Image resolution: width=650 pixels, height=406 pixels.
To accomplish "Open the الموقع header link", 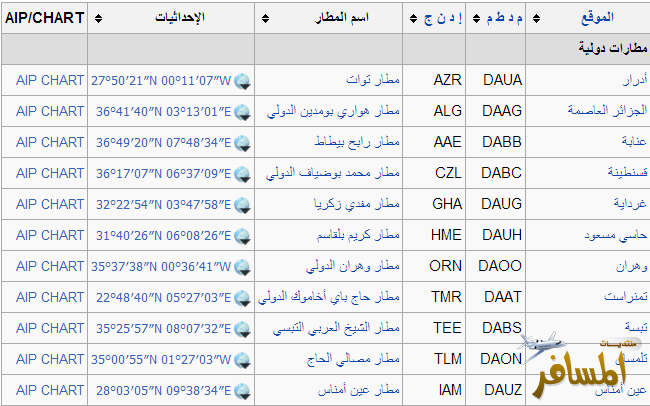I will tap(597, 18).
